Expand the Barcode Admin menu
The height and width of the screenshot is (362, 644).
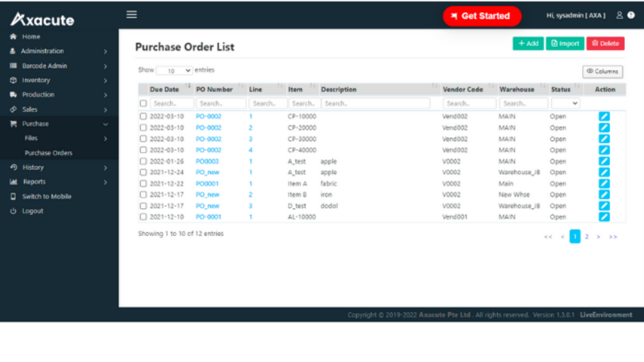(x=59, y=66)
